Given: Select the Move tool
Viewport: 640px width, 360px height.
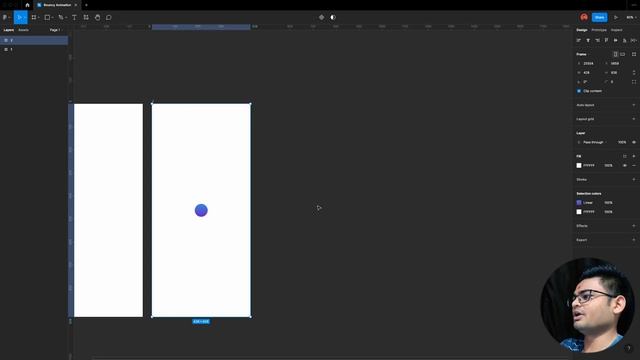Looking at the screenshot, I should (x=19, y=18).
